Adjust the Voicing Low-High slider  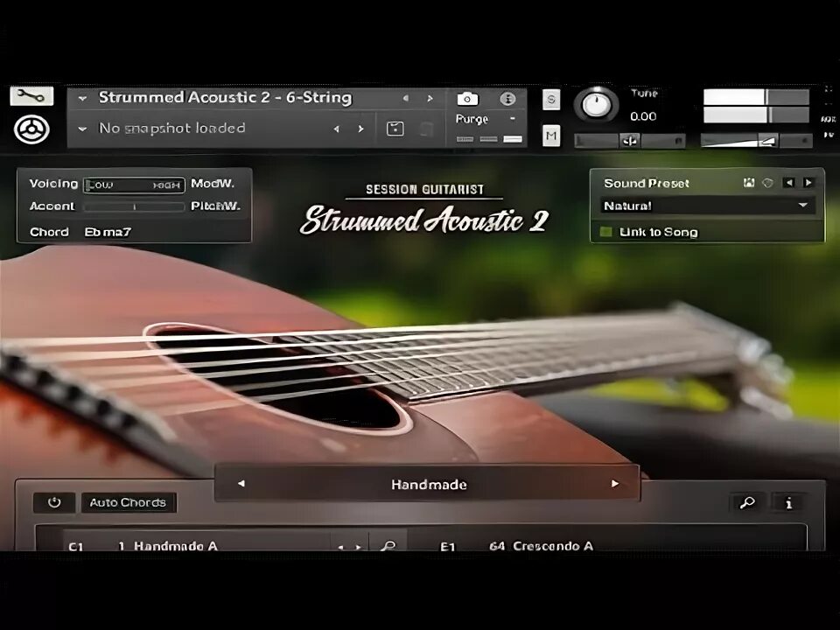coord(135,185)
